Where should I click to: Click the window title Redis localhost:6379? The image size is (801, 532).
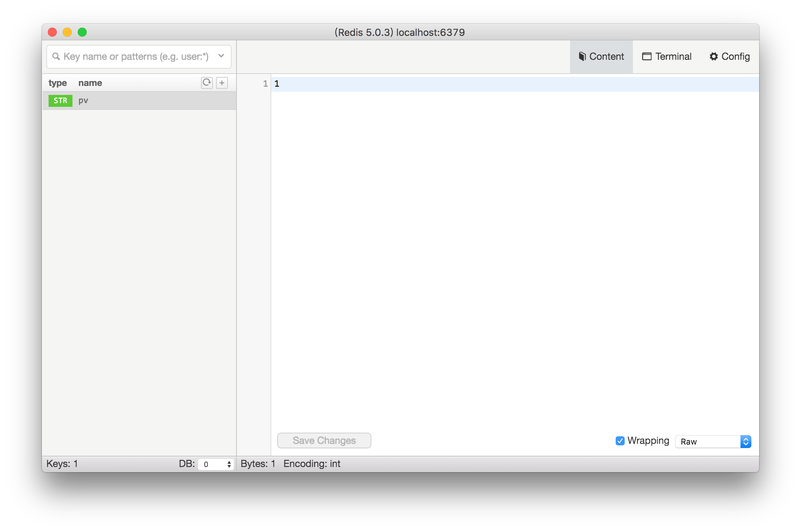point(400,33)
